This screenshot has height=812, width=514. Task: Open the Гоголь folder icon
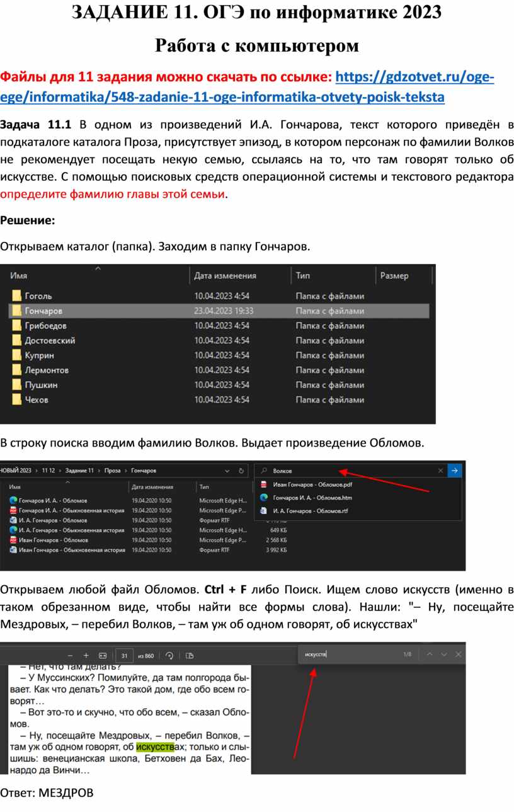16,295
